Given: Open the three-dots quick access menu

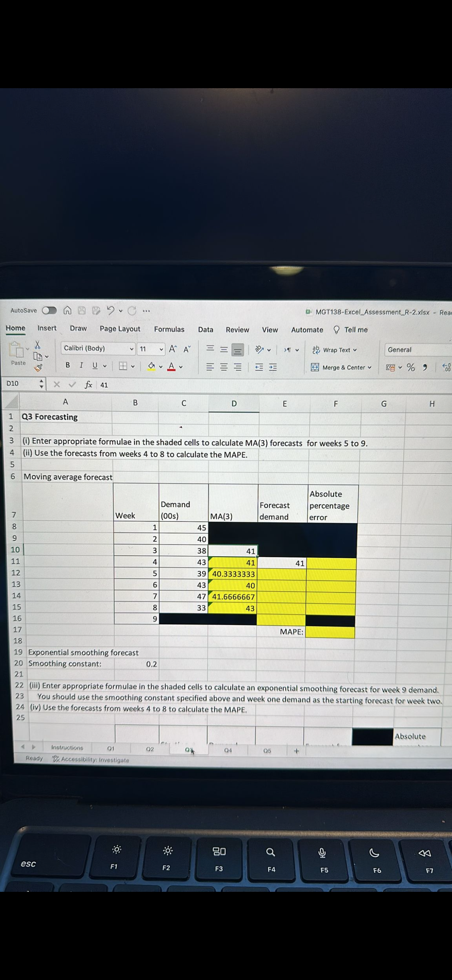Looking at the screenshot, I should click(x=146, y=311).
